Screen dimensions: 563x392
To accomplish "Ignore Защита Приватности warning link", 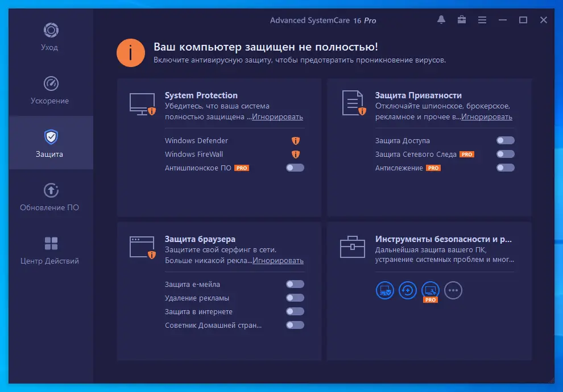I will 487,117.
